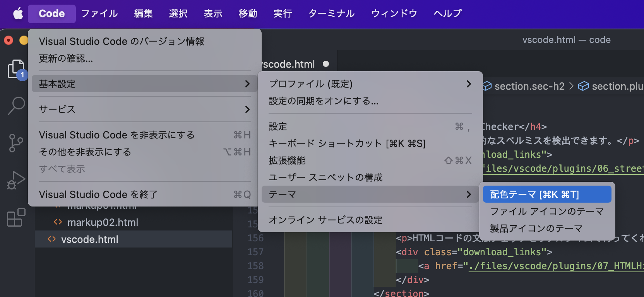Click the vscode.html editor tab

click(289, 64)
